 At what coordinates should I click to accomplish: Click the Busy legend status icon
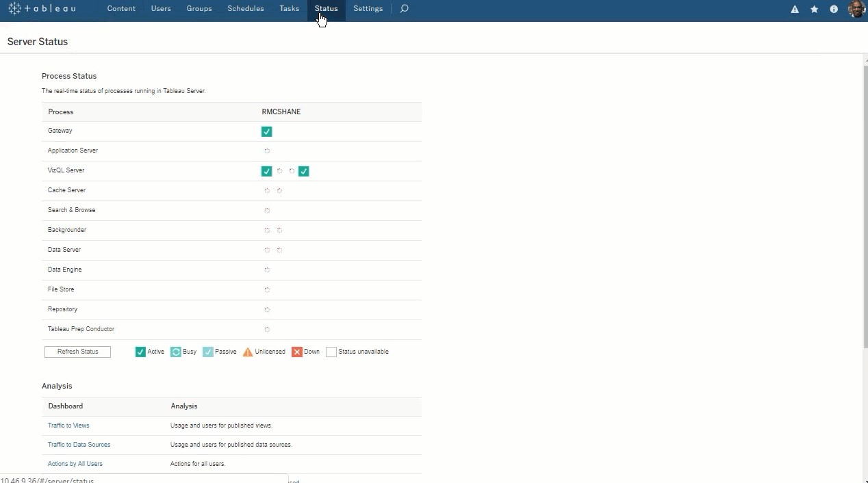[x=176, y=352]
